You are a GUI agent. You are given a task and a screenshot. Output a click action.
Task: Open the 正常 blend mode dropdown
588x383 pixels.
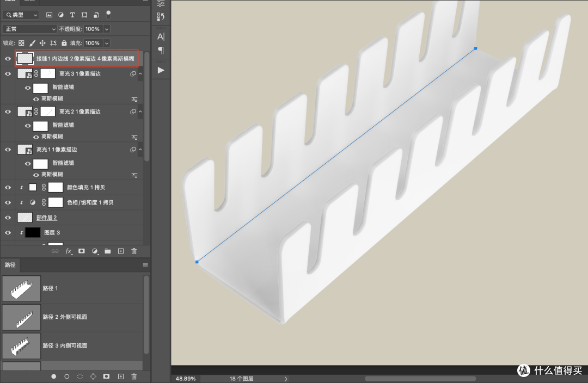[29, 29]
